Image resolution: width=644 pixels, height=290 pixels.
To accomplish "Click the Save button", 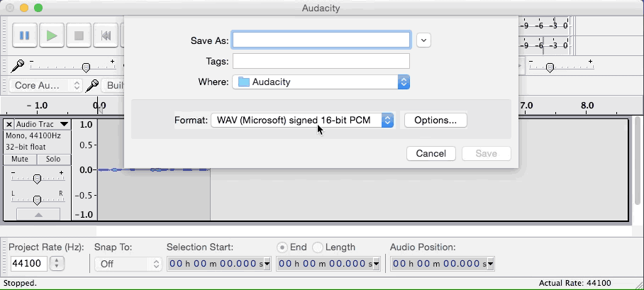I will coord(487,154).
